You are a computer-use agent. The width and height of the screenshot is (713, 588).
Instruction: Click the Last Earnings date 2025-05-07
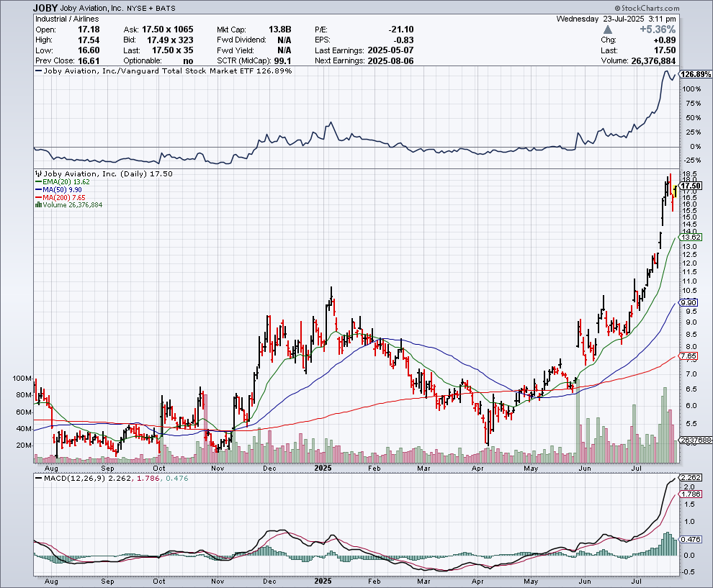(390, 50)
